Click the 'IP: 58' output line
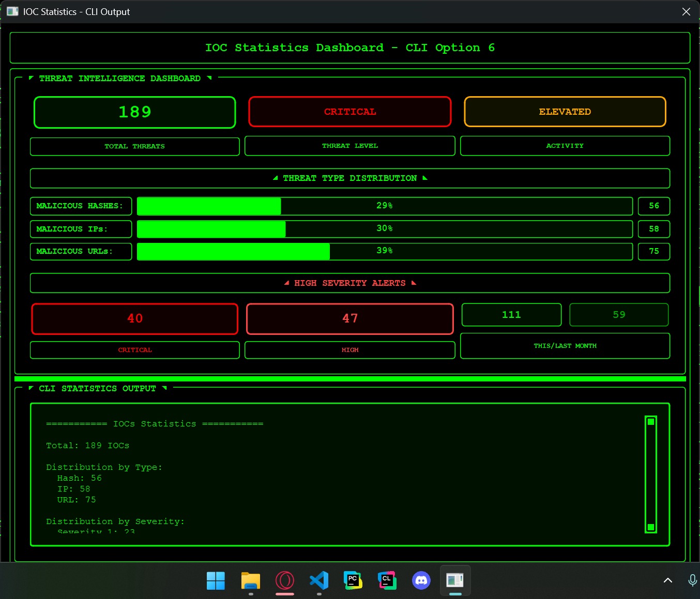The height and width of the screenshot is (599, 700). click(74, 489)
